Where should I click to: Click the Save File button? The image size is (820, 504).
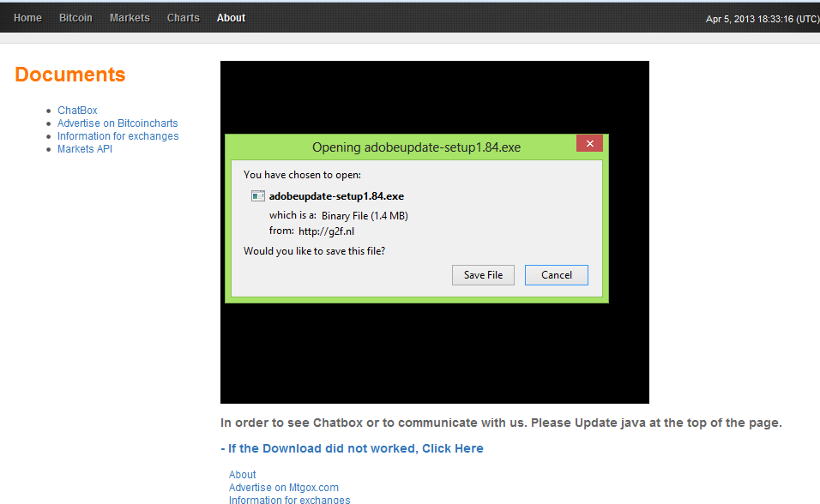[x=483, y=275]
